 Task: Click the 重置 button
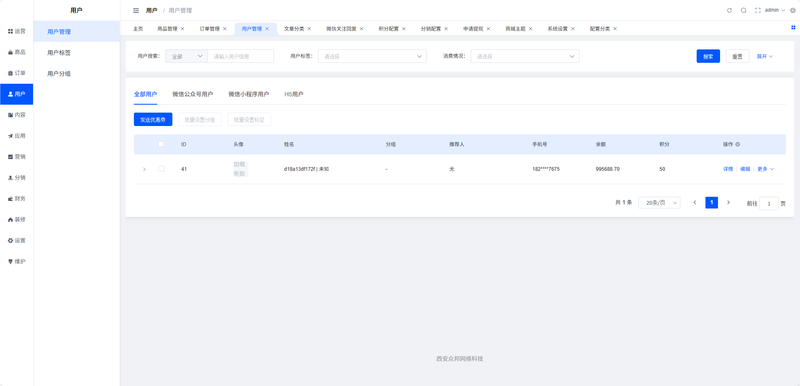pos(737,56)
